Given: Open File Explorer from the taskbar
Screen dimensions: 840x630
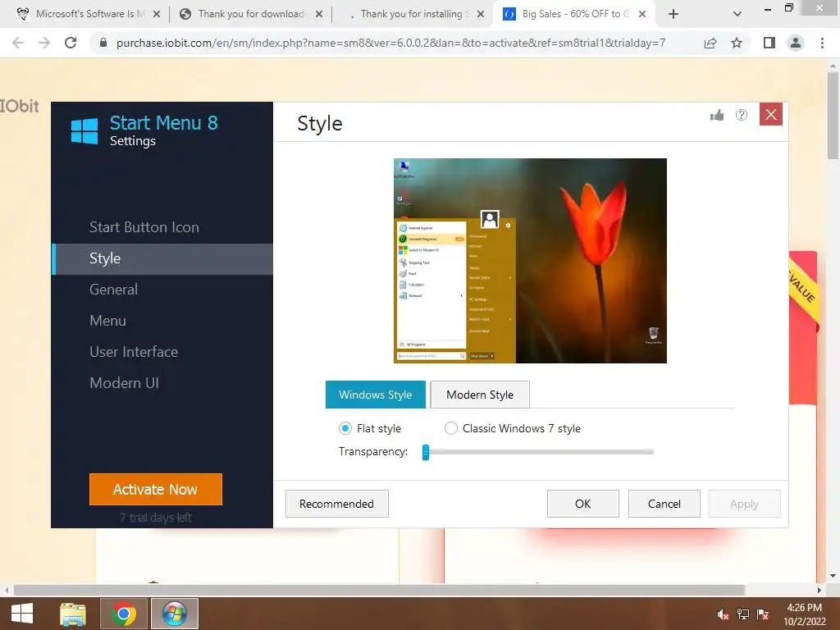Looking at the screenshot, I should coord(73,614).
